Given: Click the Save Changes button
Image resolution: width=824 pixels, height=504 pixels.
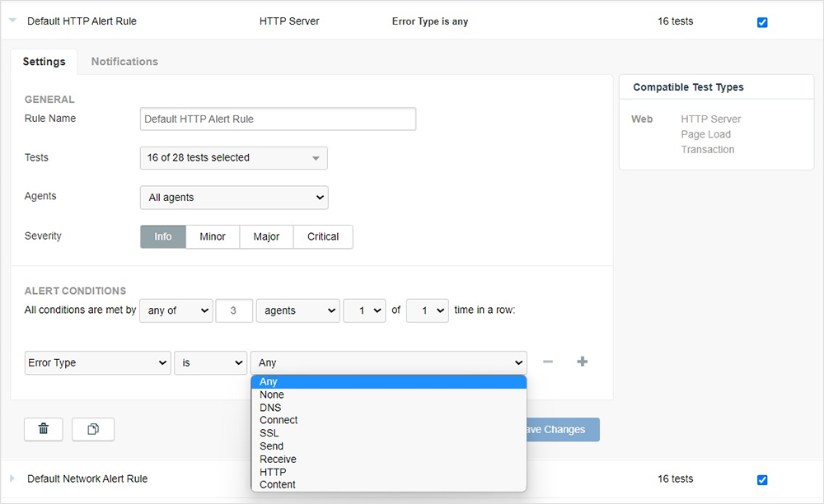Looking at the screenshot, I should [x=562, y=429].
